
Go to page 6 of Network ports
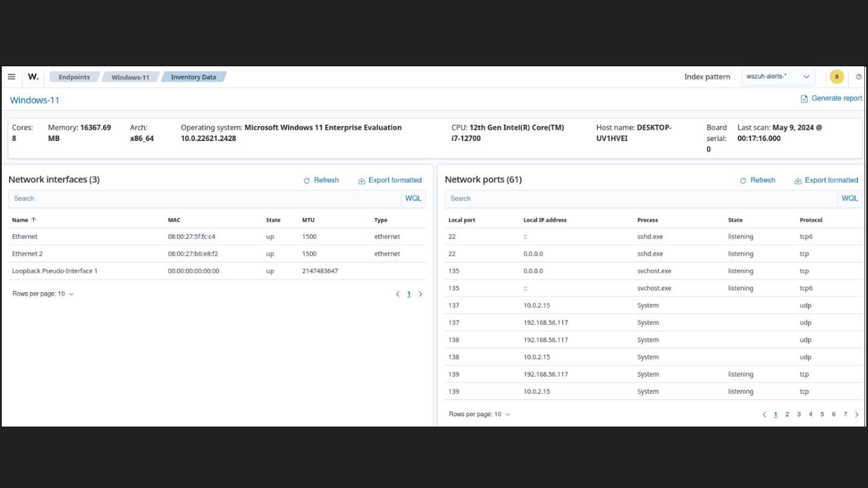point(834,414)
